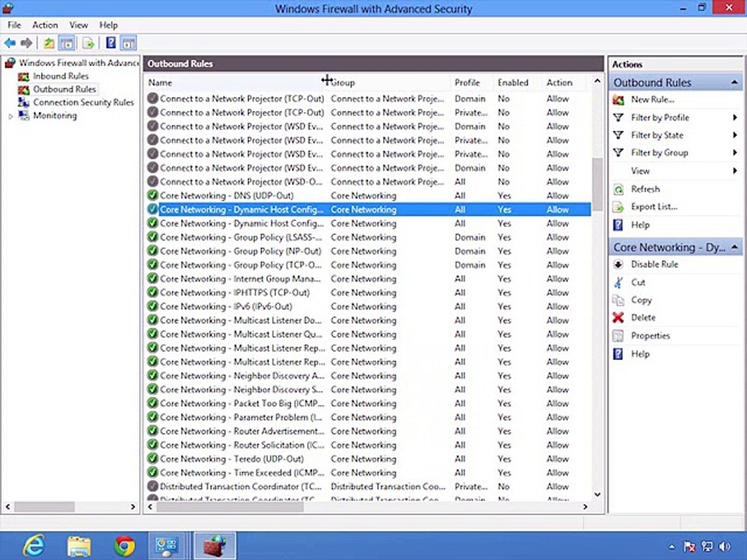Viewport: 747px width, 560px height.
Task: Click Export List... in Actions pane
Action: [x=654, y=207]
